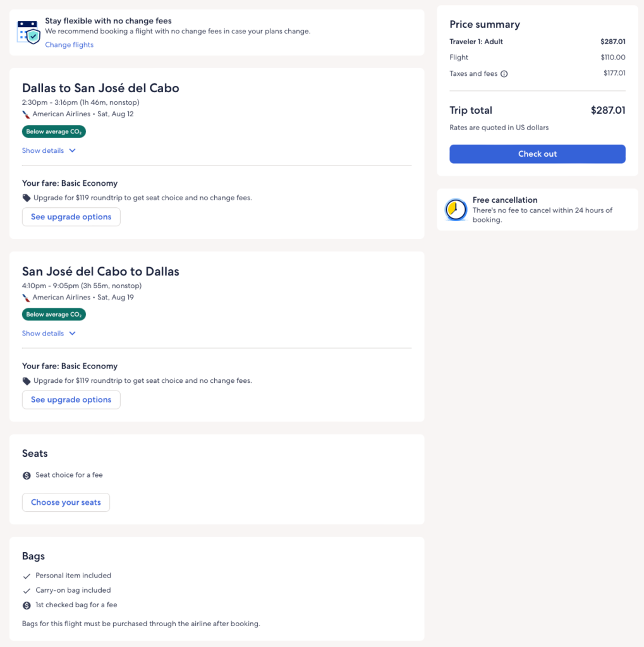Expand Show details for Dallas departure flight
The height and width of the screenshot is (647, 644).
pyautogui.click(x=49, y=151)
